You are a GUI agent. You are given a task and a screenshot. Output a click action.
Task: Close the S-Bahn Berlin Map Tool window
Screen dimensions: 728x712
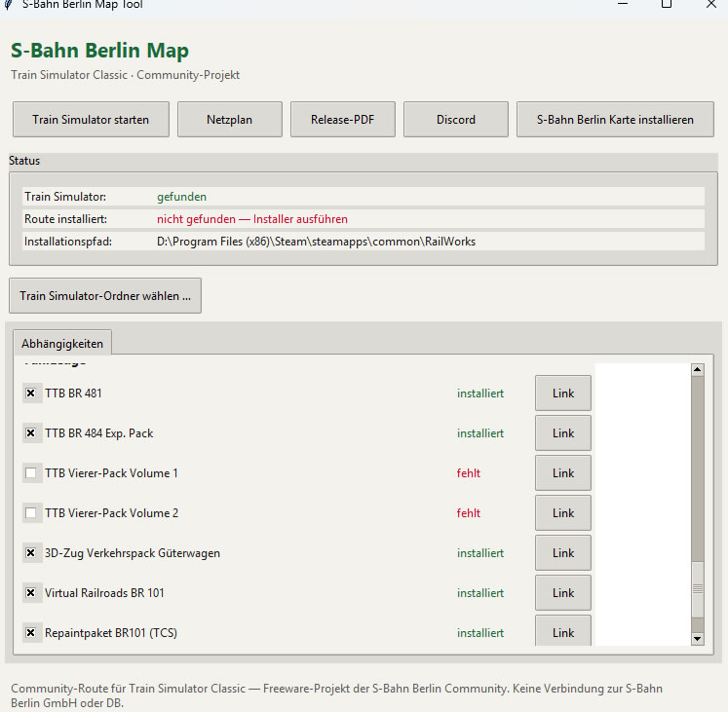[710, 4]
